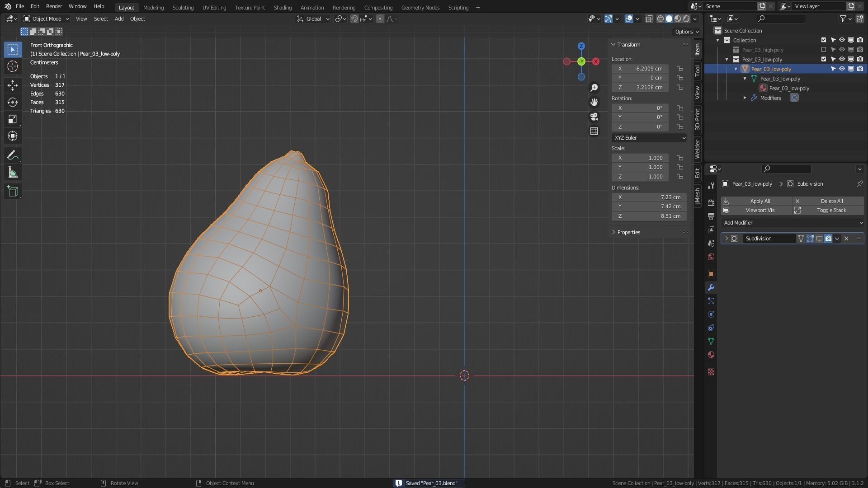Open Global transform orientation dropdown
This screenshot has height=488, width=868.
(313, 19)
